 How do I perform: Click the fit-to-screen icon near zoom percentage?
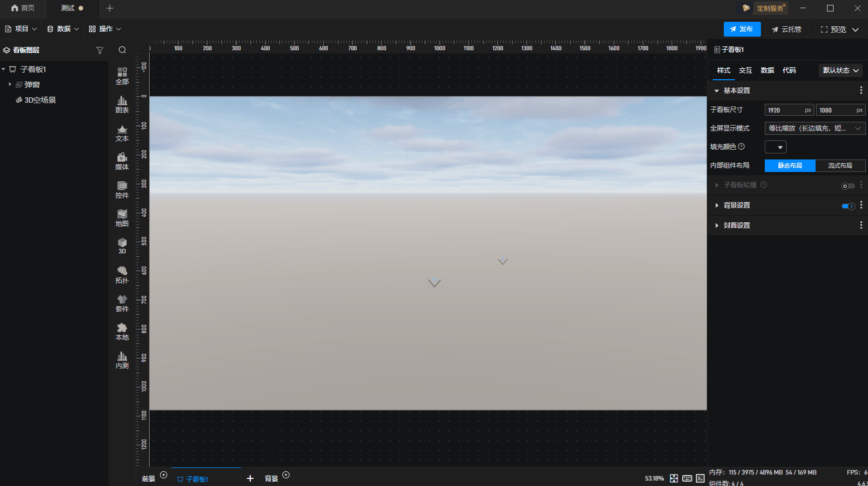click(x=674, y=478)
